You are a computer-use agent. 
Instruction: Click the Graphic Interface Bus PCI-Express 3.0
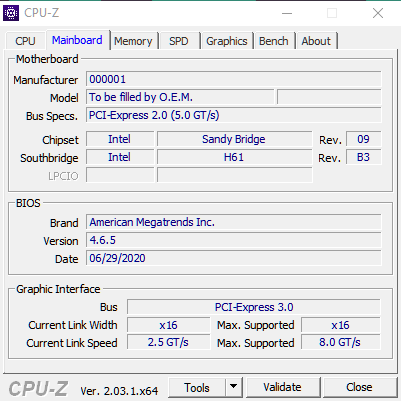[x=254, y=307]
